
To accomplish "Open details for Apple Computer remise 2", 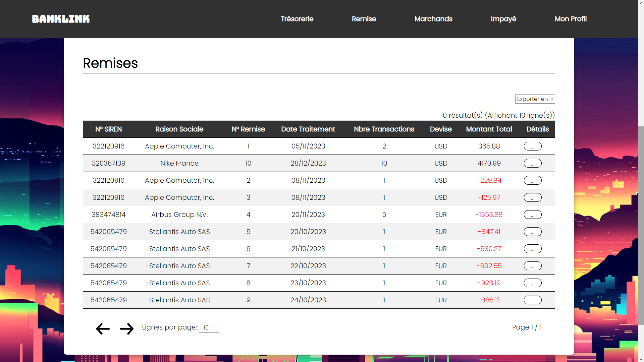I will tap(533, 180).
